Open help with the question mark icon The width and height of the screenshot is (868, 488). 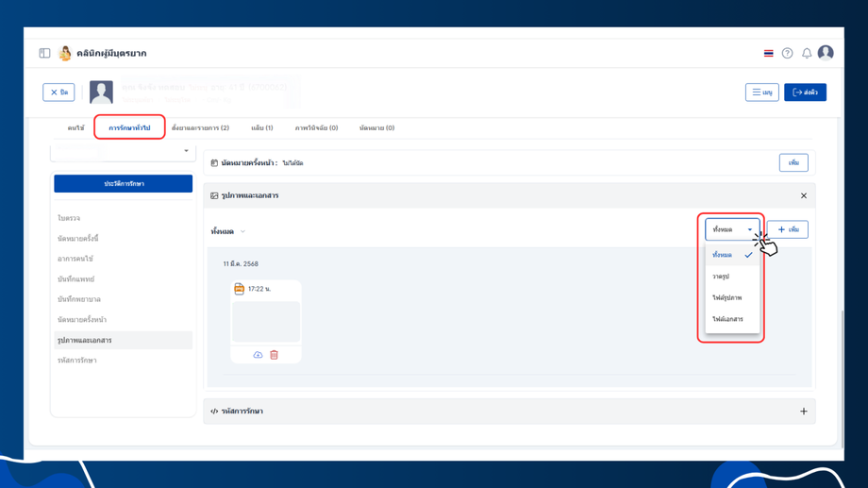tap(787, 53)
